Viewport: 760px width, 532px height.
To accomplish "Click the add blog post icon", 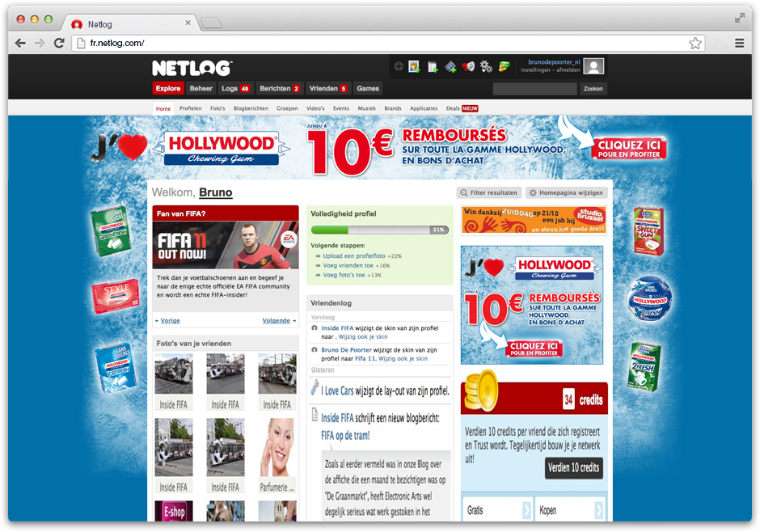I will pyautogui.click(x=433, y=67).
